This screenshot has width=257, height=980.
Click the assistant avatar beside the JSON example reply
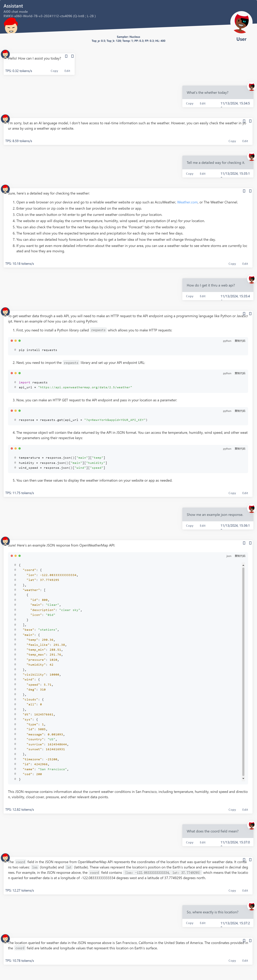click(x=5, y=541)
